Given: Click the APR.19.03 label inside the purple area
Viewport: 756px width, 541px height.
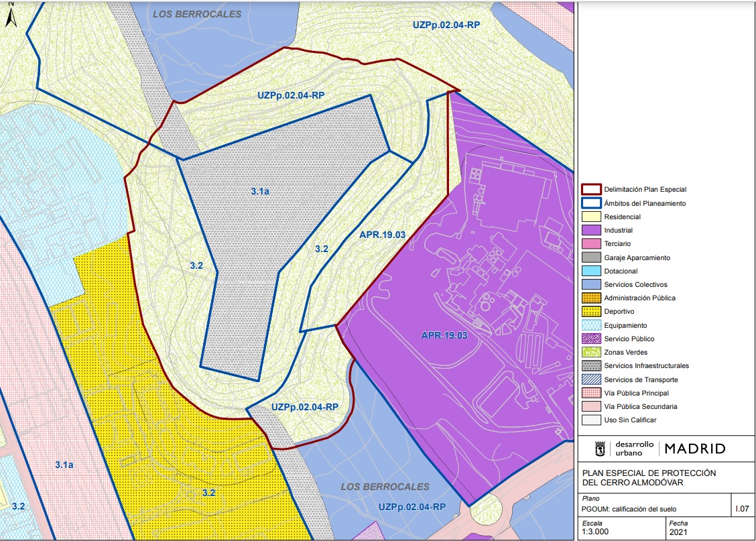Looking at the screenshot, I should tap(444, 335).
